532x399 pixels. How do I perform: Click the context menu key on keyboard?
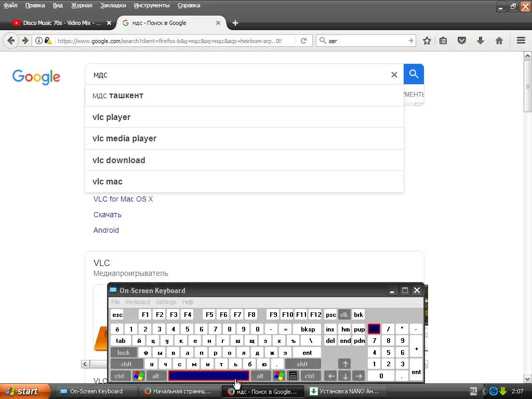pyautogui.click(x=293, y=376)
